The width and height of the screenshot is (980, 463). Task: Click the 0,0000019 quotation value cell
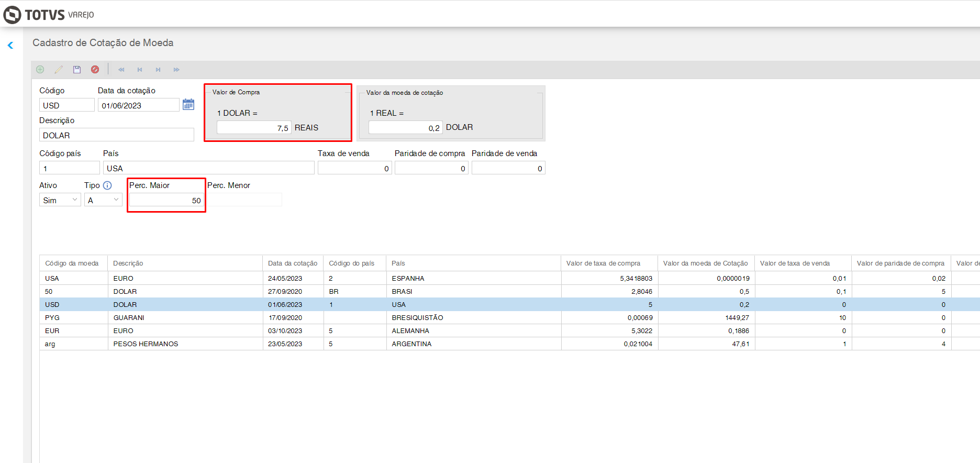pyautogui.click(x=706, y=278)
